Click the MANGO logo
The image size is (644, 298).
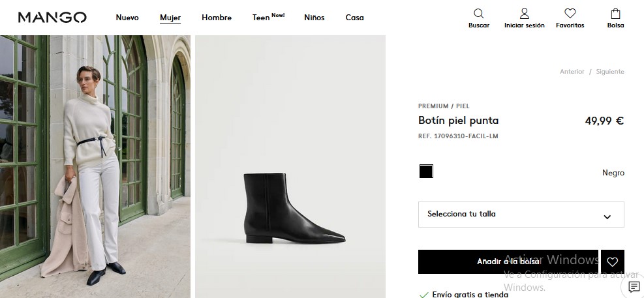52,18
